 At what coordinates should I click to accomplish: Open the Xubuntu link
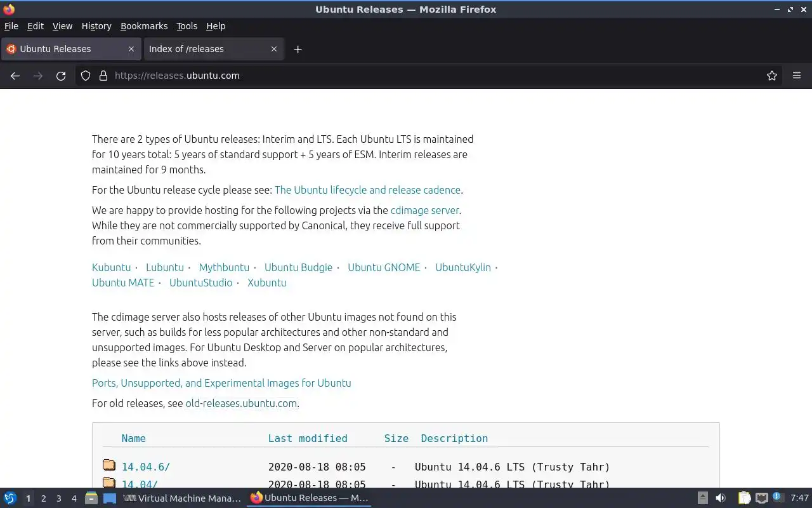(267, 283)
